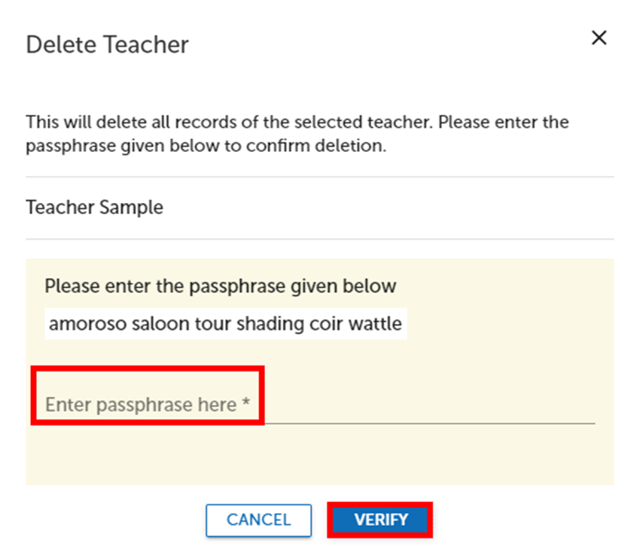The image size is (640, 557).
Task: Click the "Please enter the passphrase" label
Action: click(x=220, y=286)
